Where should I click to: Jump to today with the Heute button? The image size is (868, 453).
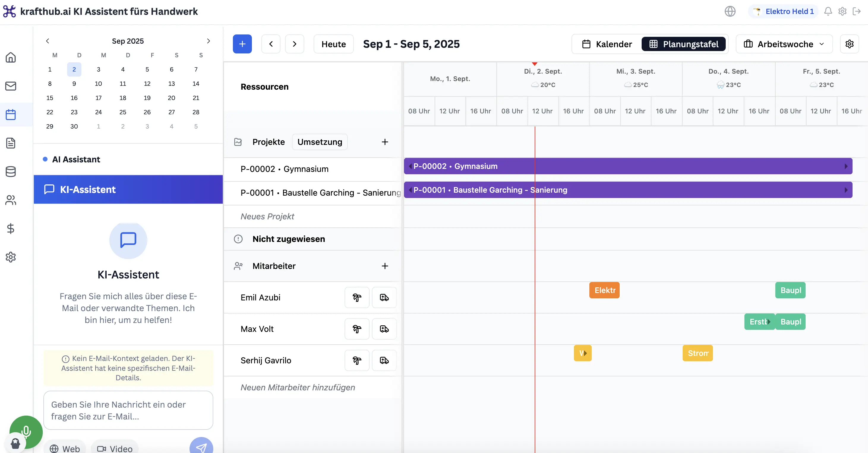click(x=333, y=44)
